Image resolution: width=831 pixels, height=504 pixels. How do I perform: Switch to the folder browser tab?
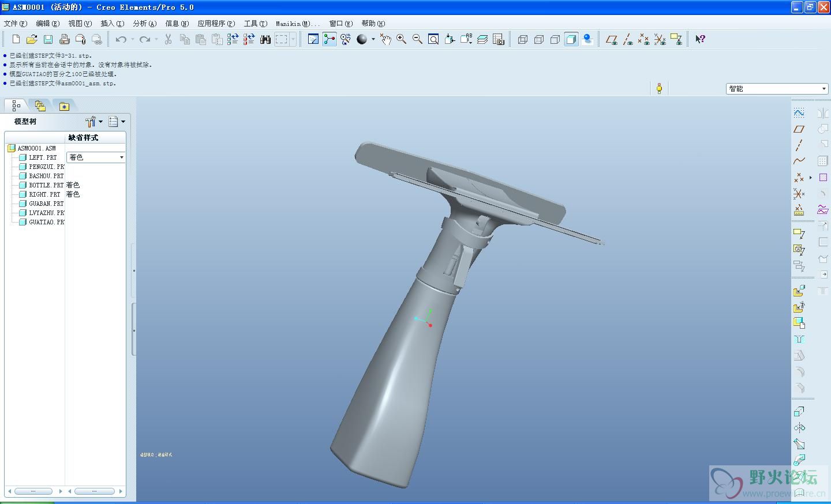tap(40, 106)
